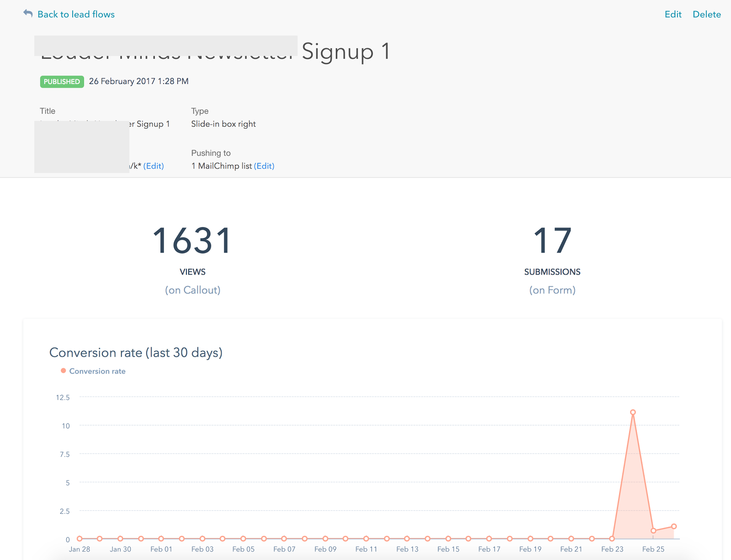Select the '(on Callout)' label
731x560 pixels.
pos(193,290)
